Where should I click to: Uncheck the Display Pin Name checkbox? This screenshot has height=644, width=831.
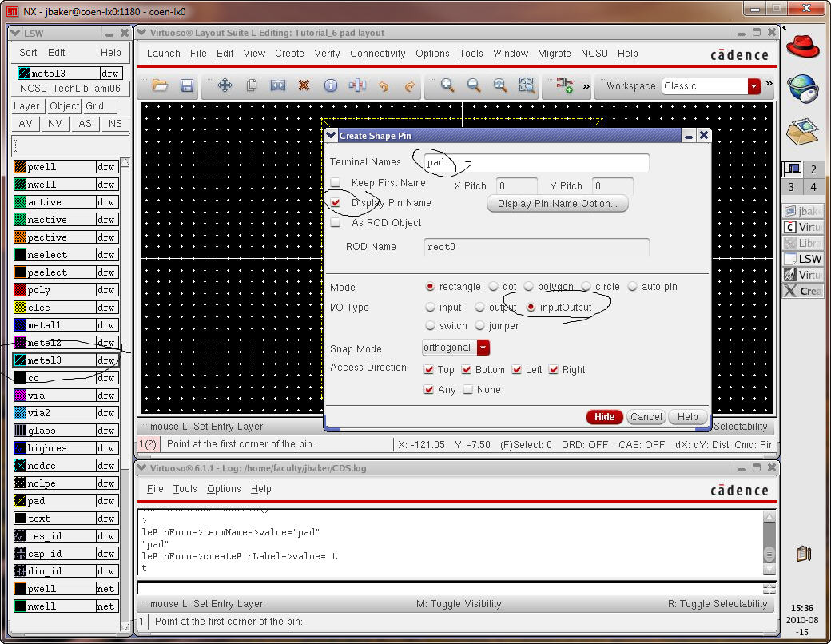click(335, 202)
